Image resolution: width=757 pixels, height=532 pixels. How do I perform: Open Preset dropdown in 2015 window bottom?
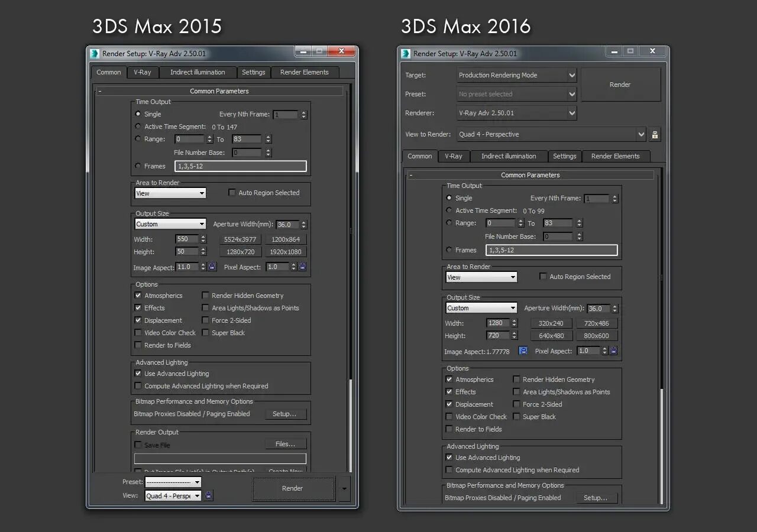point(173,482)
